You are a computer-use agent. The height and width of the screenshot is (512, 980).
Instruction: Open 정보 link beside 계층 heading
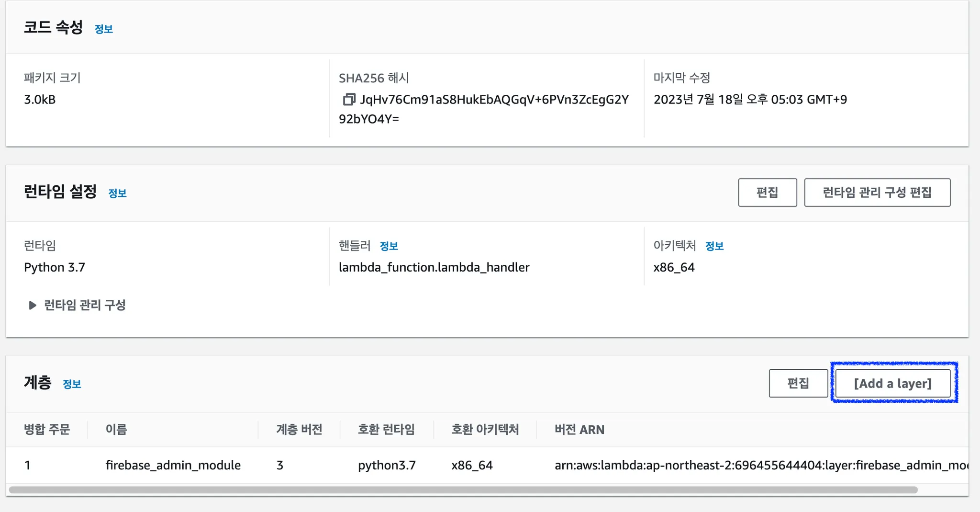(72, 384)
